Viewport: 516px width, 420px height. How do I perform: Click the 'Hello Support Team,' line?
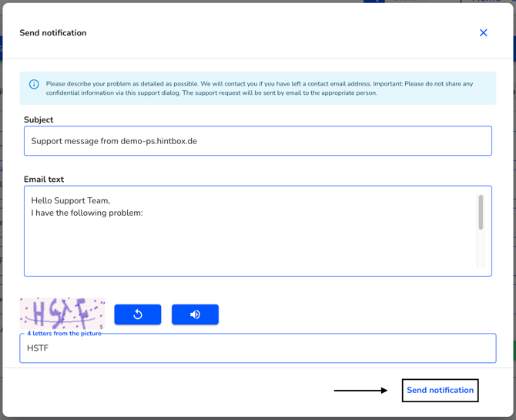point(70,200)
